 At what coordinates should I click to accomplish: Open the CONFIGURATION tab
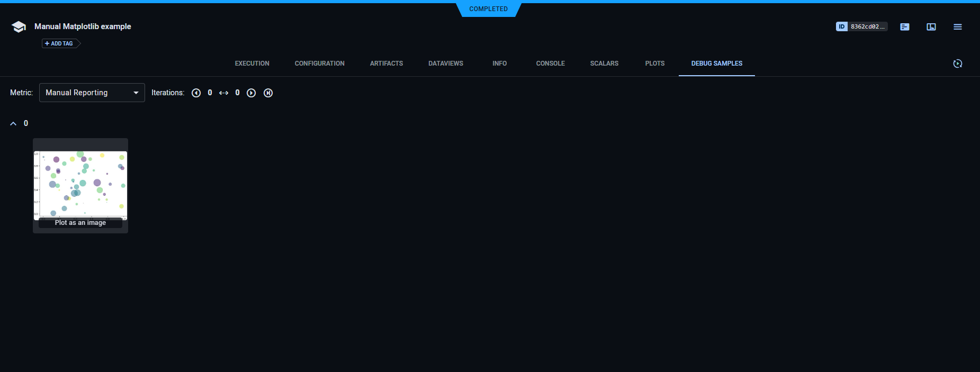pos(319,63)
